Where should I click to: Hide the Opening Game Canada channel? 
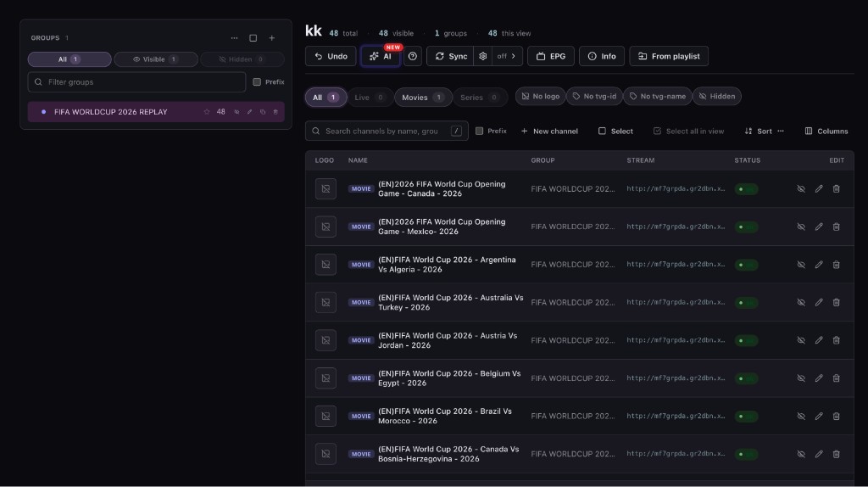(801, 189)
